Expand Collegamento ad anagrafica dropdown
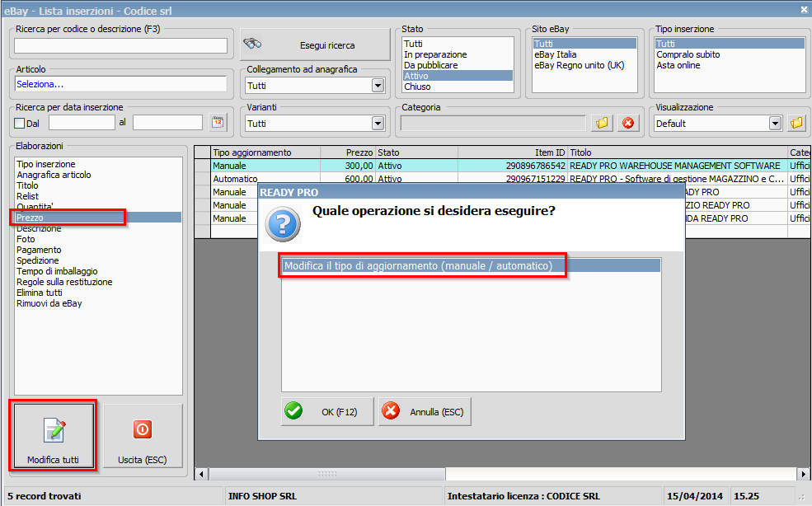The width and height of the screenshot is (812, 506). (x=378, y=86)
